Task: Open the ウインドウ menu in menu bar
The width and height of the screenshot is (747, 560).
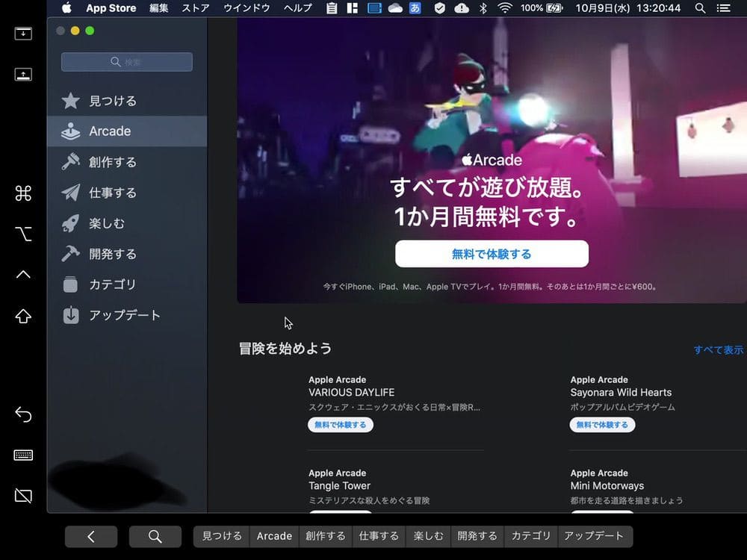Action: click(247, 8)
